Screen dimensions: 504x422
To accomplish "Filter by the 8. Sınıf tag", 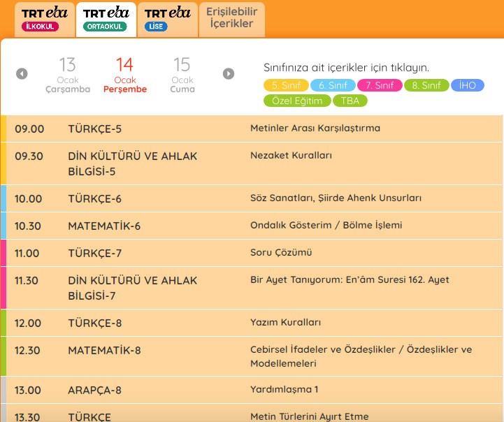I will tap(426, 86).
